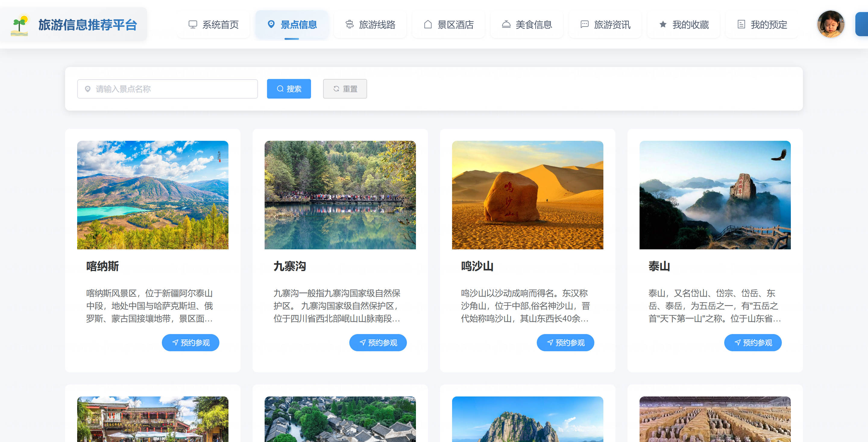Viewport: 868px width, 442px height.
Task: Open 我的预定 bookings
Action: pyautogui.click(x=762, y=24)
